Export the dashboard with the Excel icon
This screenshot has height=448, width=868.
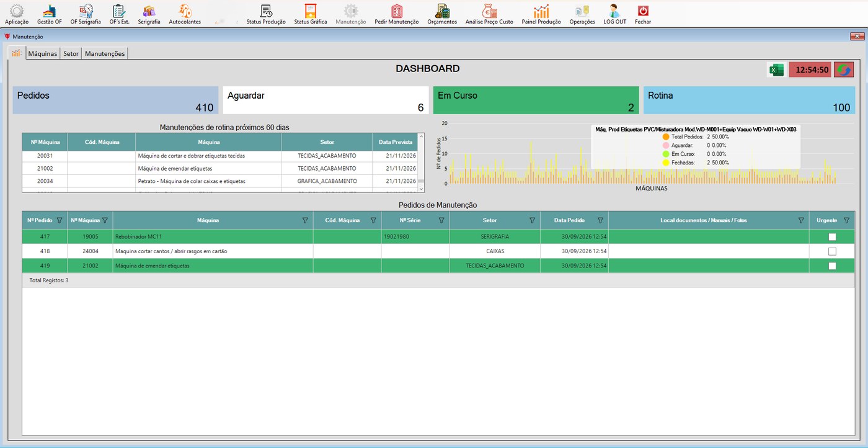pos(776,70)
